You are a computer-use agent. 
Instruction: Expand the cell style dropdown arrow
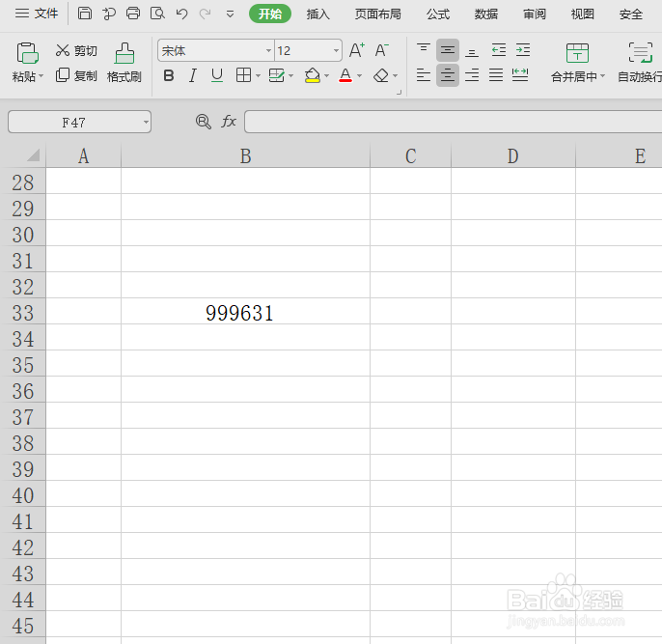290,76
